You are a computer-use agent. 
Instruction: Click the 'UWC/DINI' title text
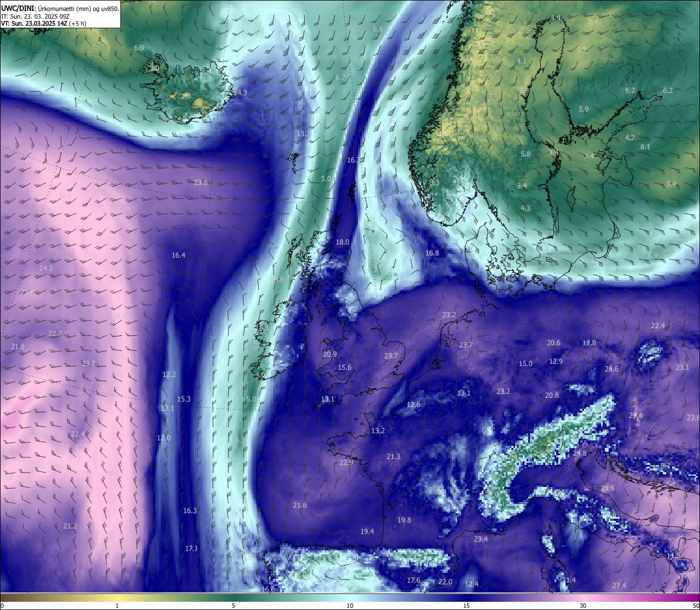pyautogui.click(x=18, y=8)
